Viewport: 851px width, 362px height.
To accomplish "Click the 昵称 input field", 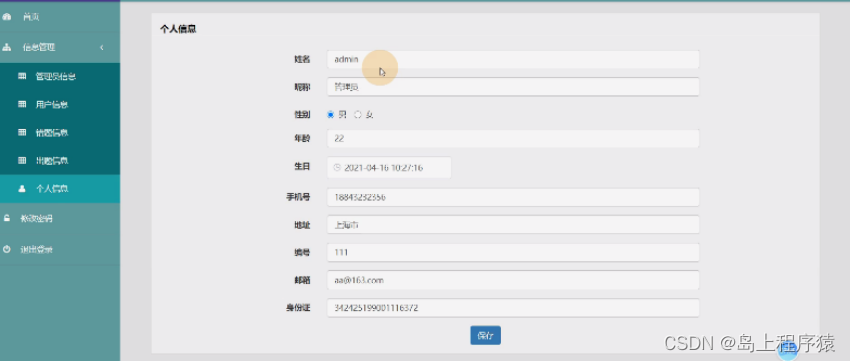I will [x=513, y=87].
